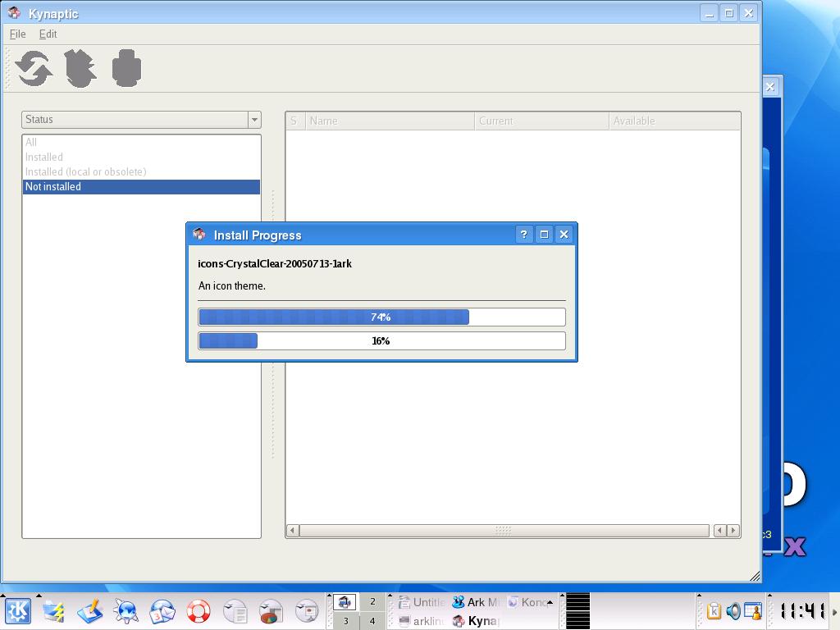Image resolution: width=840 pixels, height=630 pixels.
Task: Minimize the Kynaptic window
Action: click(x=710, y=13)
